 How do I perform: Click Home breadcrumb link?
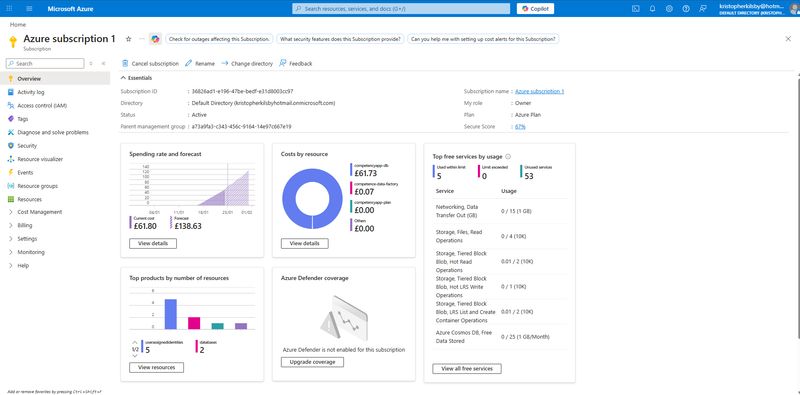coord(18,24)
